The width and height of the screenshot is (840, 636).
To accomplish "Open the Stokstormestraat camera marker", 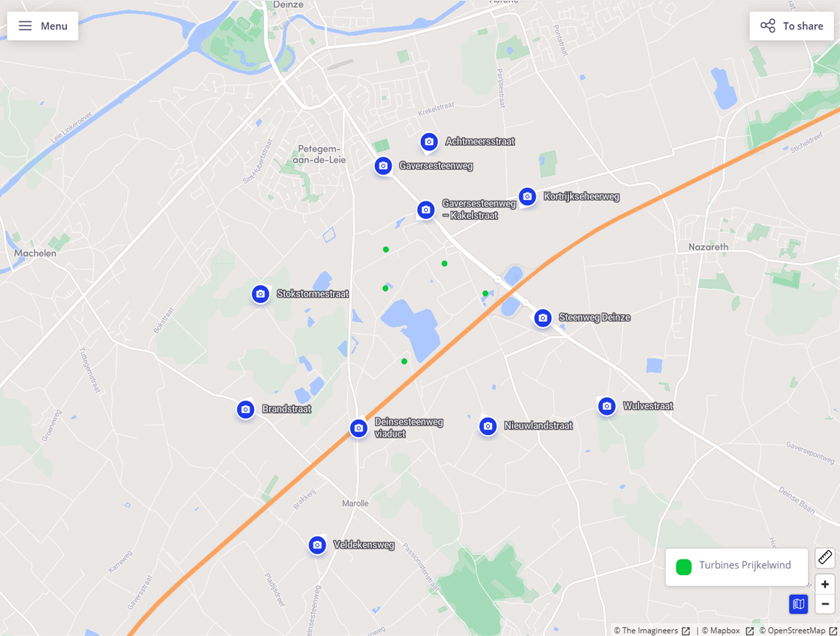I will [x=260, y=294].
